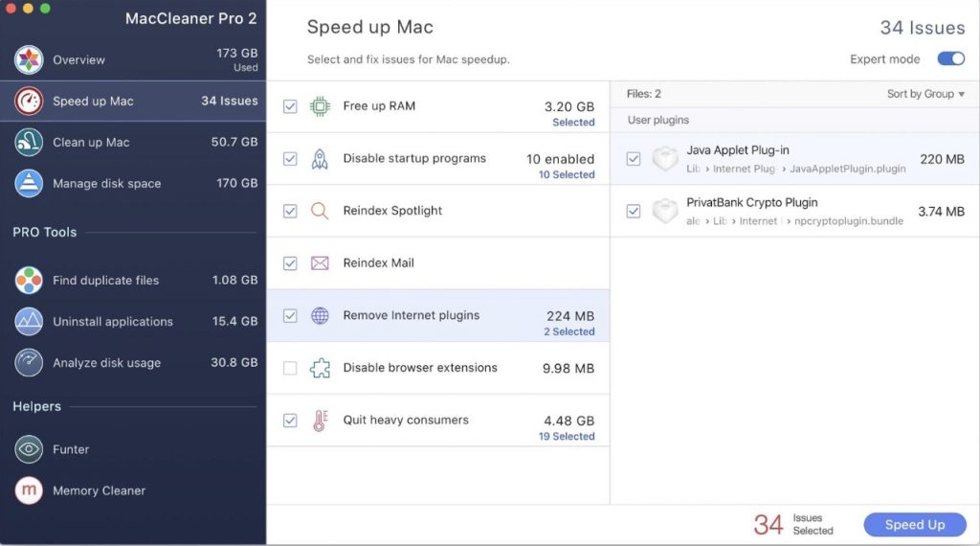Click the Java Applet Plug-in name
This screenshot has width=980, height=546.
click(x=738, y=150)
